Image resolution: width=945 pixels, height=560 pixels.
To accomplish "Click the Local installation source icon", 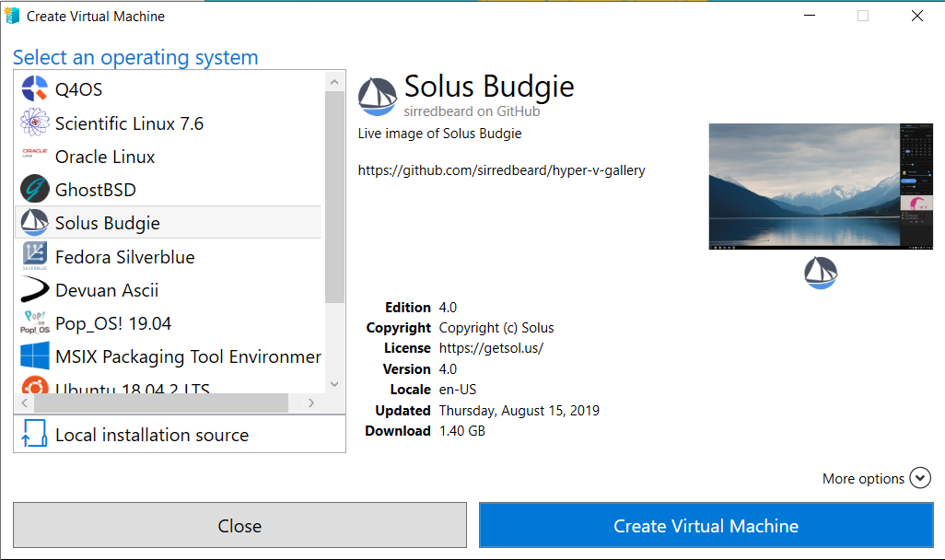I will tap(34, 434).
